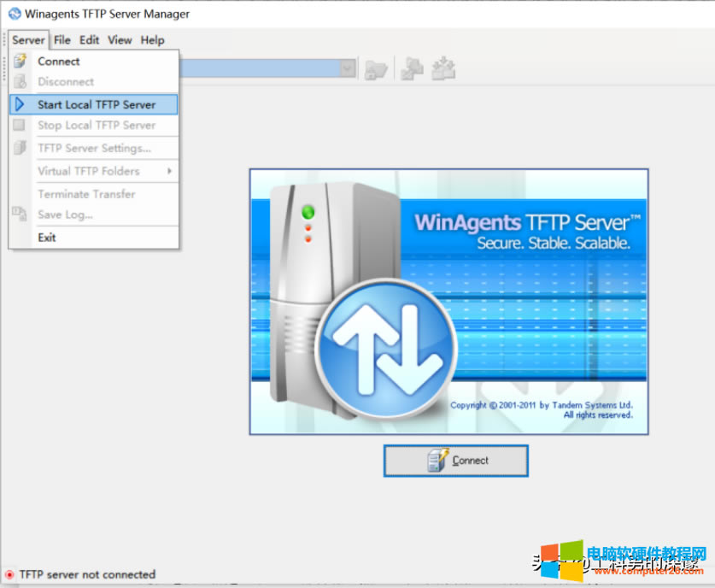This screenshot has height=588, width=715.
Task: Select Terminate Transfer menu entry
Action: pos(87,194)
